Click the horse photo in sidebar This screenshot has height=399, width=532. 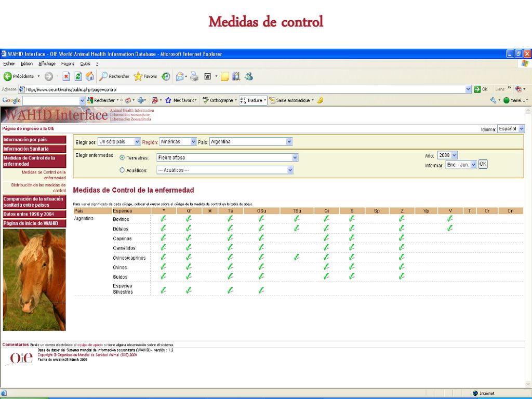(34, 280)
